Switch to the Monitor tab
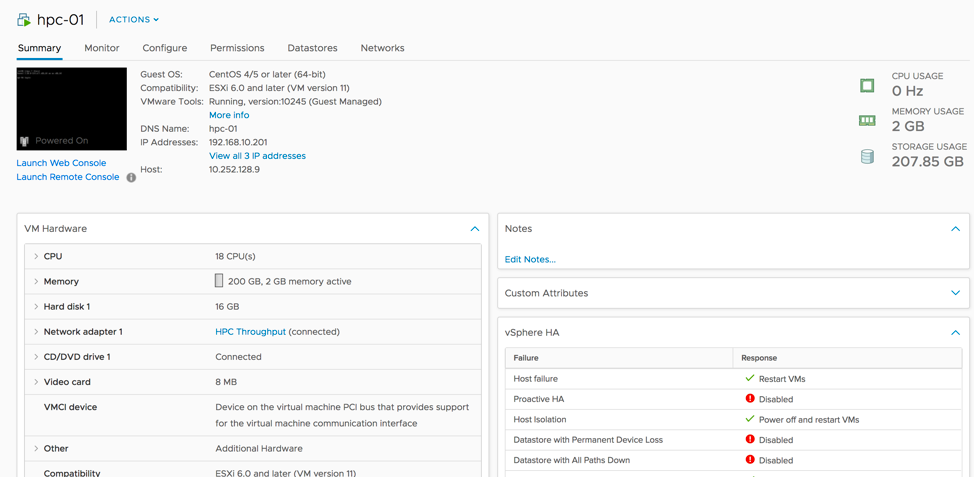 (x=102, y=48)
